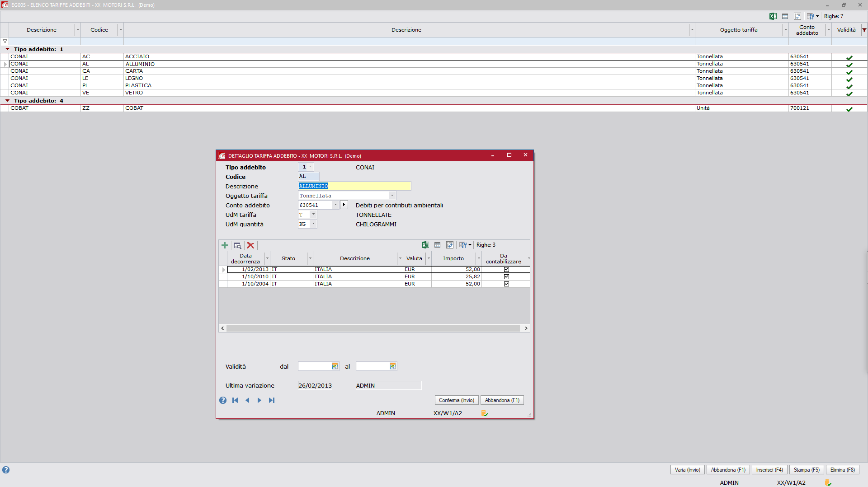868x487 pixels.
Task: Select the ACCIAIO row in main list
Action: (x=434, y=56)
